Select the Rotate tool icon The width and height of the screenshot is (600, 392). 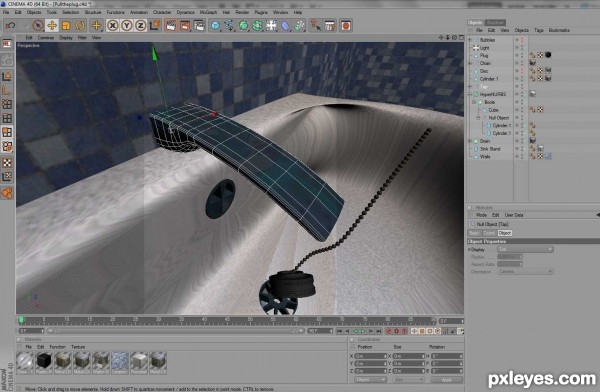pyautogui.click(x=80, y=26)
